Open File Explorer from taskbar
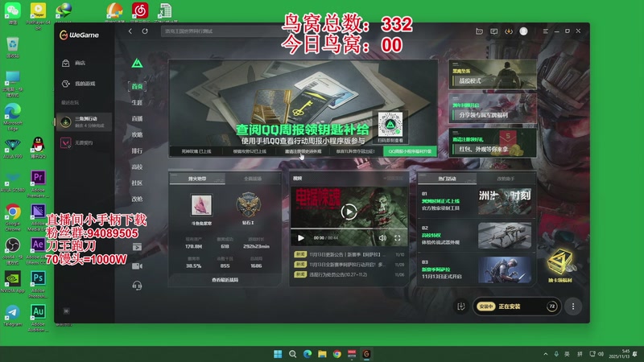 click(x=322, y=354)
